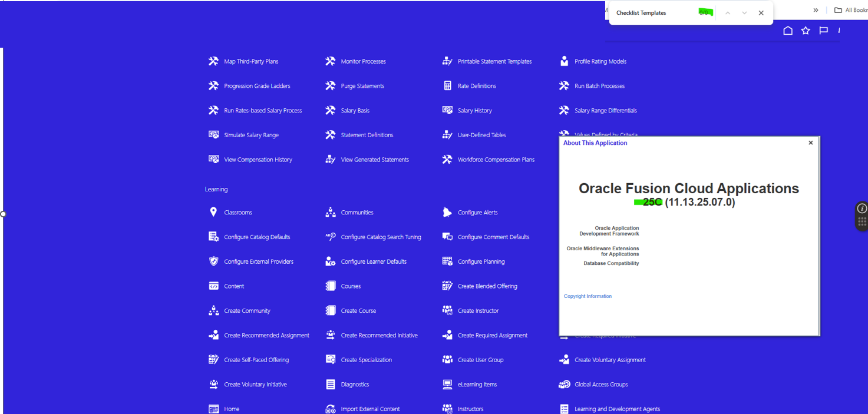This screenshot has width=868, height=414.
Task: Close the find bar
Action: point(761,13)
